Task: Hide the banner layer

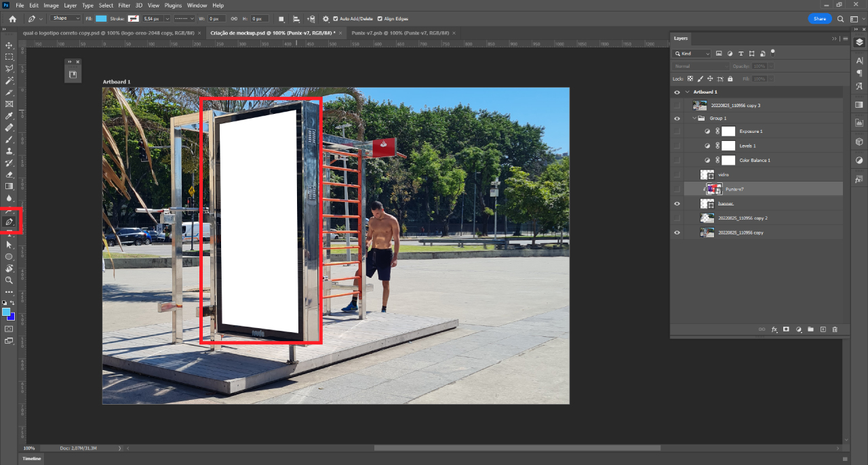Action: tap(677, 203)
